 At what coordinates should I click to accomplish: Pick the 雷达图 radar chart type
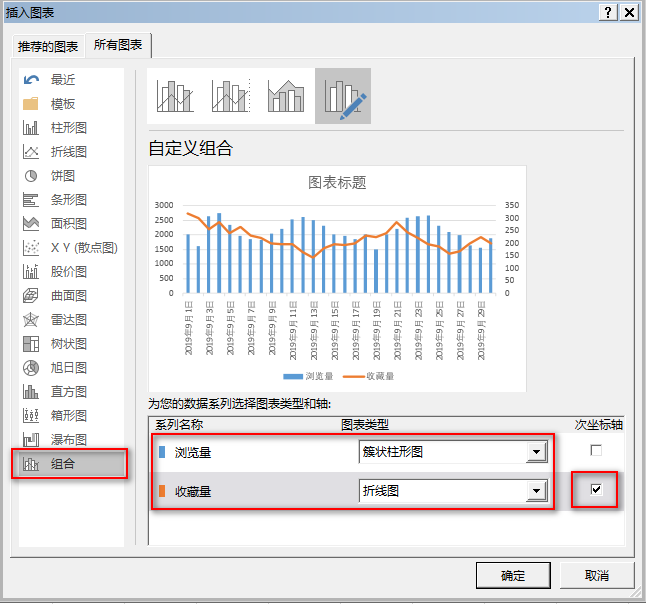68,320
